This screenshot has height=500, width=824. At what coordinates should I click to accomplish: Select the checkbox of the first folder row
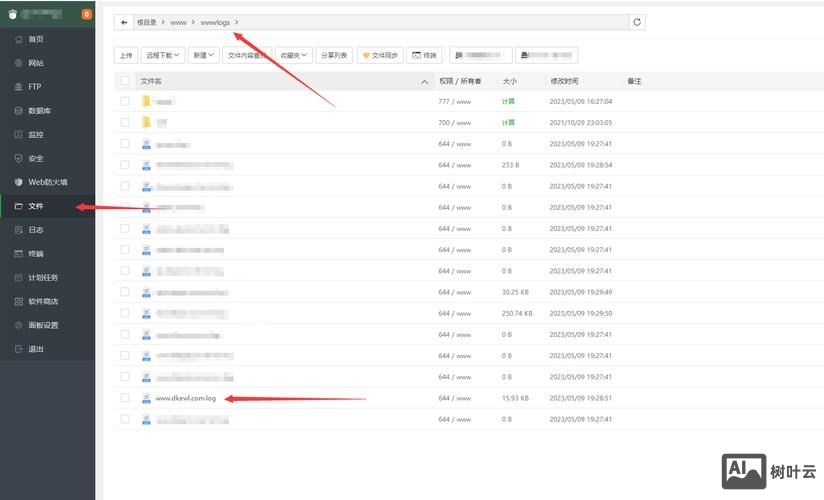tap(125, 101)
